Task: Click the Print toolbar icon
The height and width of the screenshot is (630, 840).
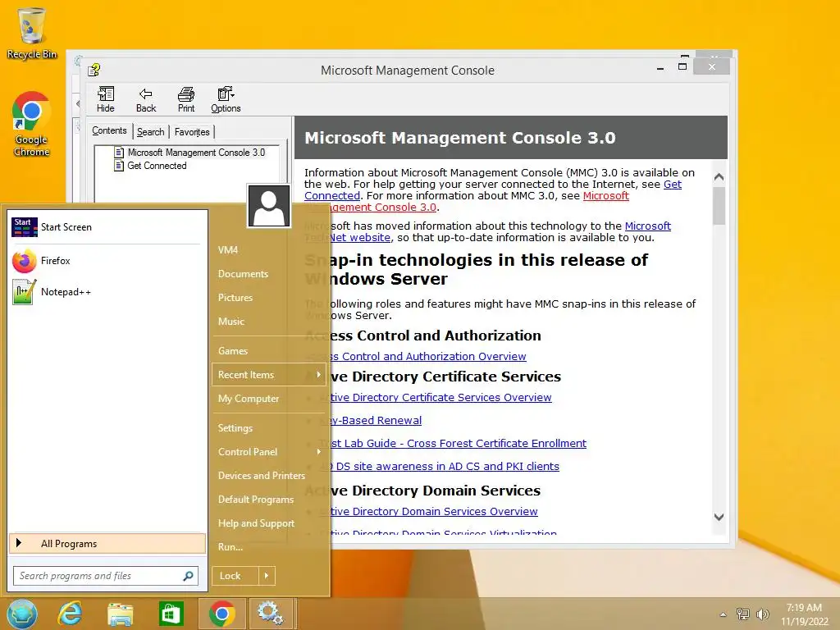Action: pos(186,99)
